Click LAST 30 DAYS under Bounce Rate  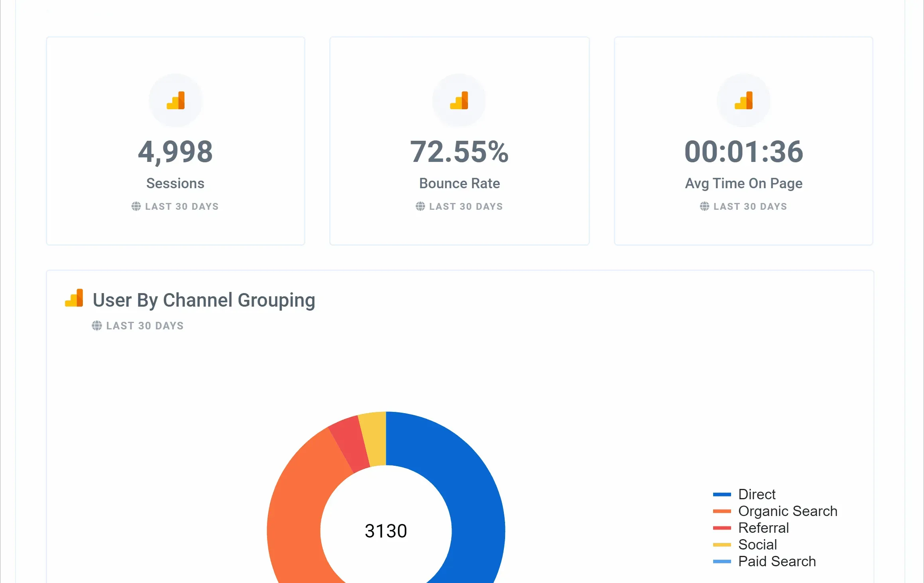[466, 207]
